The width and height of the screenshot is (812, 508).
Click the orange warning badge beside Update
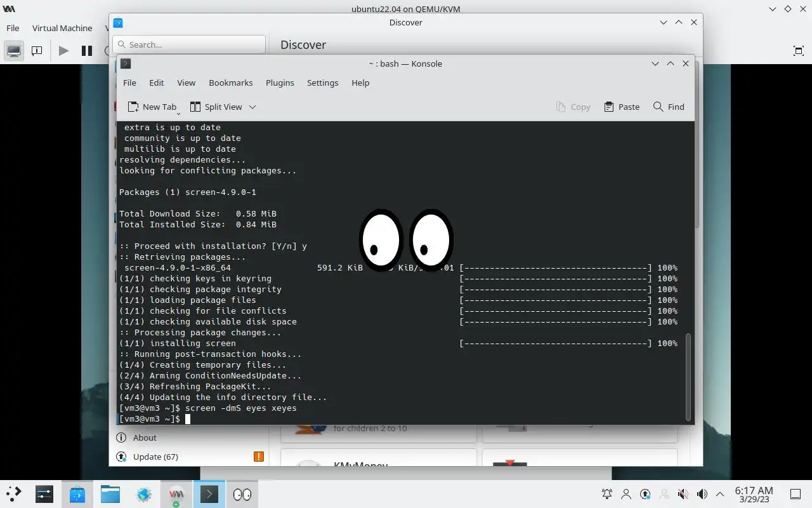click(259, 457)
